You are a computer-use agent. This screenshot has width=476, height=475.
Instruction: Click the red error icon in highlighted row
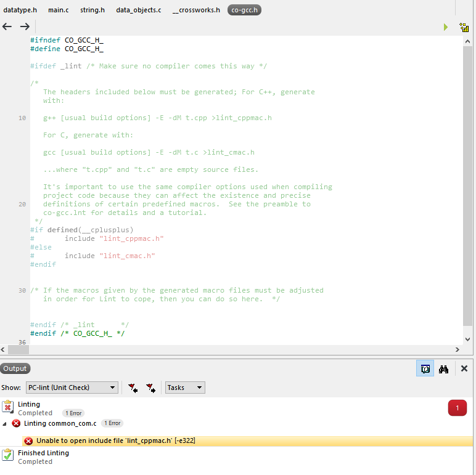28,441
